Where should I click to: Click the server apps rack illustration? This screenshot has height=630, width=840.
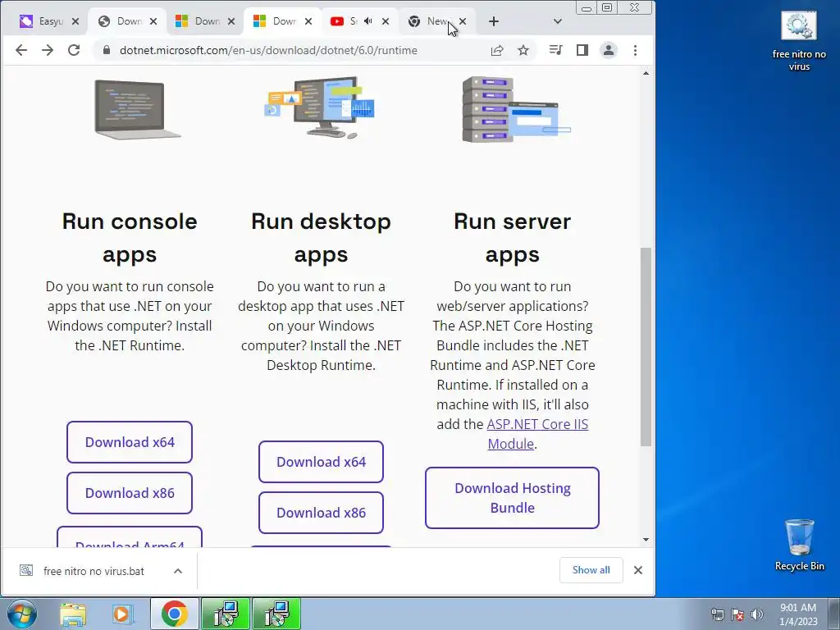coord(516,109)
